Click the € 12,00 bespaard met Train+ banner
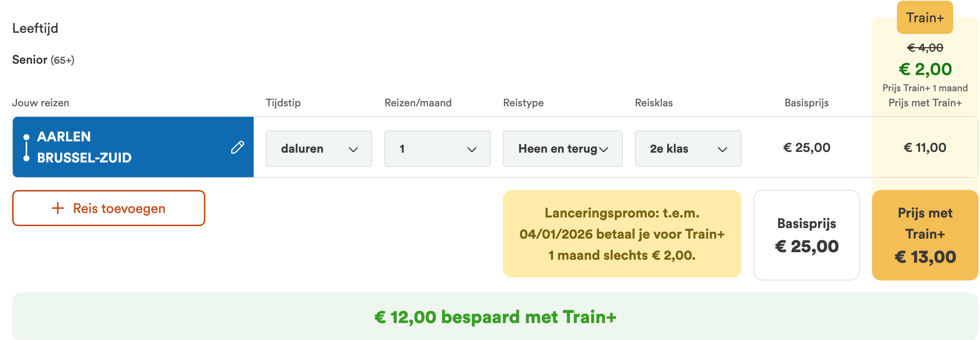Screen dimensions: 980x340 coord(495,317)
